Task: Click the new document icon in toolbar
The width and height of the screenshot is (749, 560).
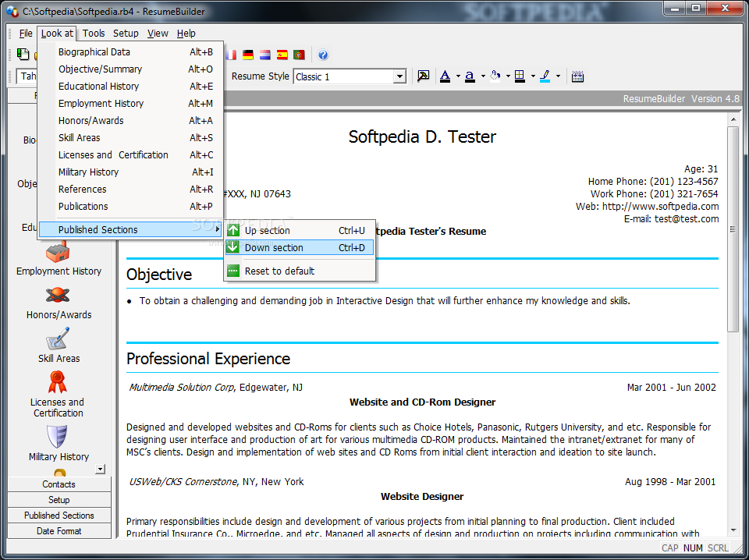Action: point(23,55)
